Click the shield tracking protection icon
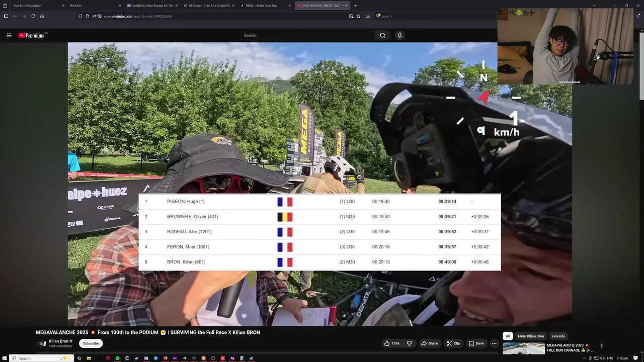The width and height of the screenshot is (644, 362). 80,16
